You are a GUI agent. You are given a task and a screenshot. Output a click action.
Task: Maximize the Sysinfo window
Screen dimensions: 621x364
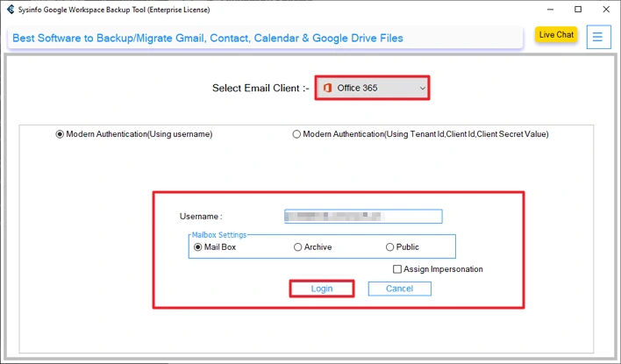point(578,9)
